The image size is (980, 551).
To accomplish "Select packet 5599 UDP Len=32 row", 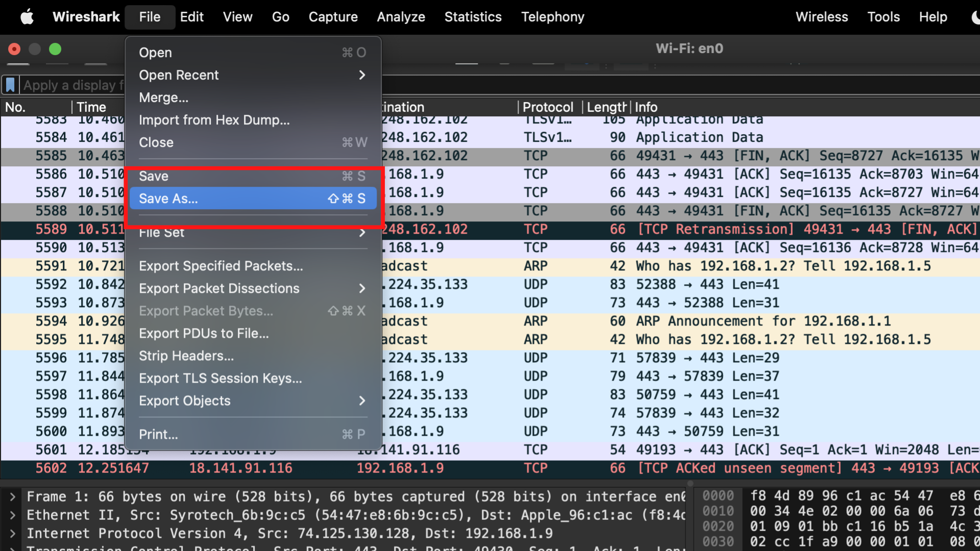I will (681, 413).
